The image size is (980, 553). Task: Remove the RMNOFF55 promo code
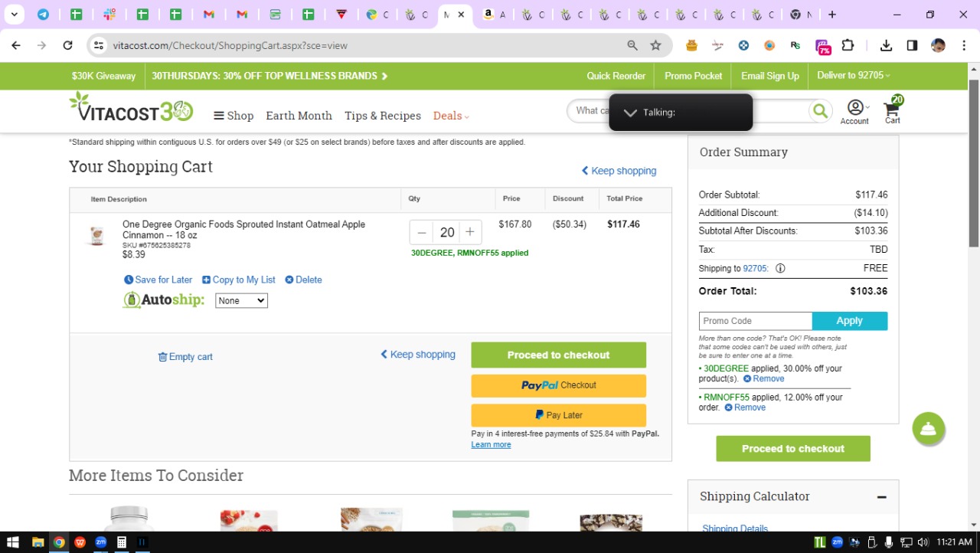pyautogui.click(x=745, y=407)
